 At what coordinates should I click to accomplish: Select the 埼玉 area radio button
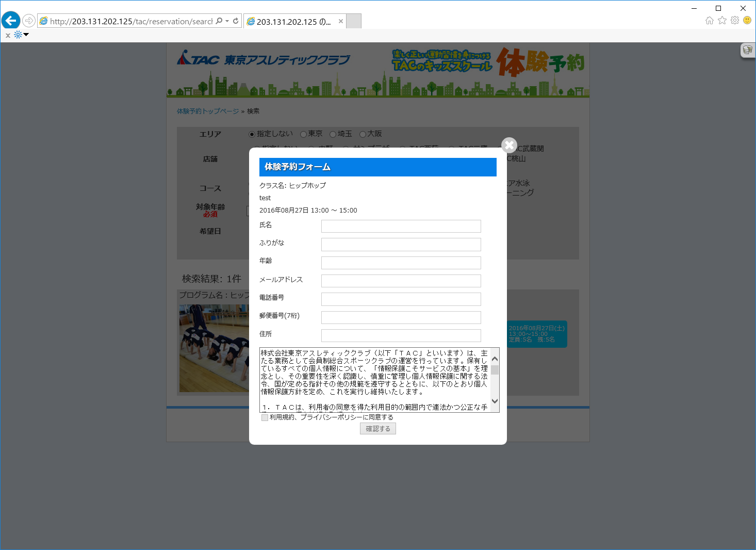pyautogui.click(x=333, y=134)
